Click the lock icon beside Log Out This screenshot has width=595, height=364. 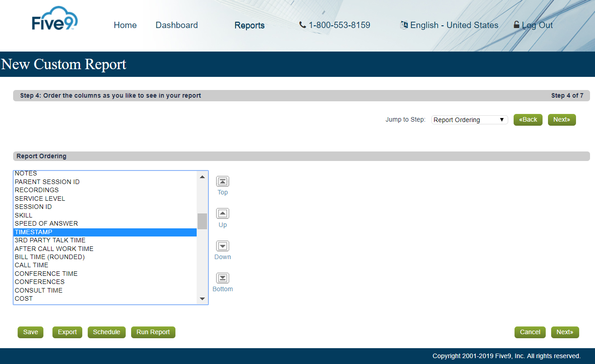pos(516,25)
